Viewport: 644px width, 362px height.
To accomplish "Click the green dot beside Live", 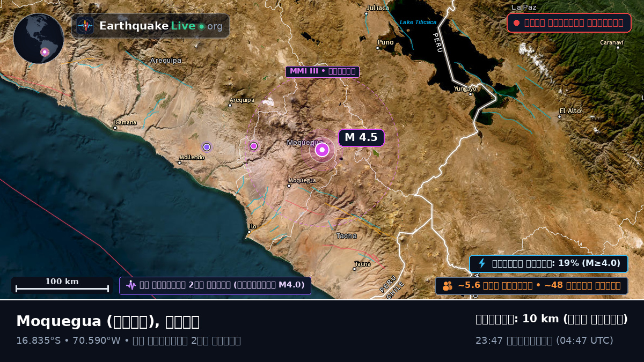I will click(201, 26).
